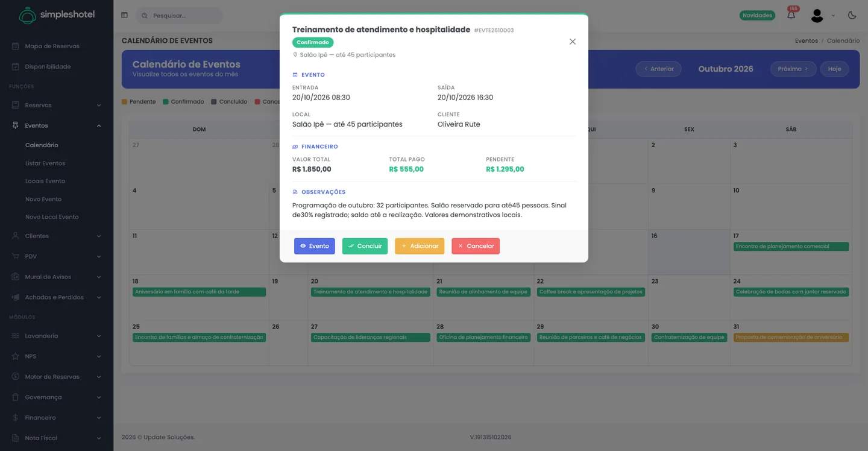This screenshot has height=451, width=868.
Task: Click the blue Evento button
Action: [x=315, y=246]
